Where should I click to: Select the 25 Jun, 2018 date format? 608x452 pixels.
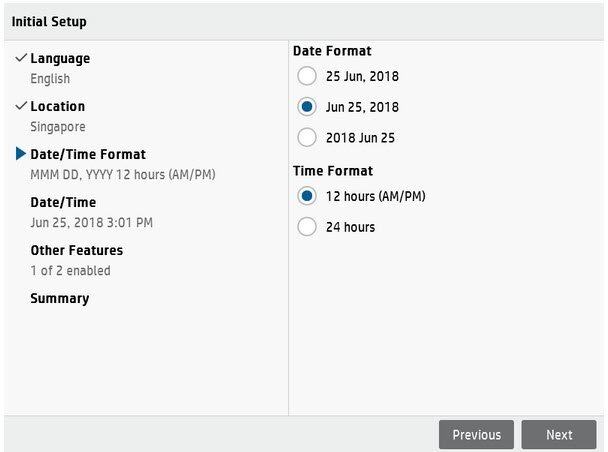(x=307, y=76)
